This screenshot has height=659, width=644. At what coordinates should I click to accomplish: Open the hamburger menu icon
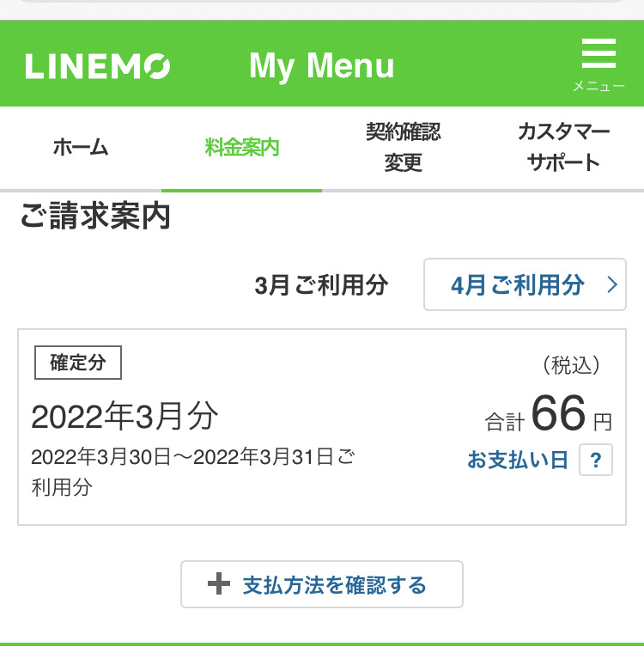(598, 54)
